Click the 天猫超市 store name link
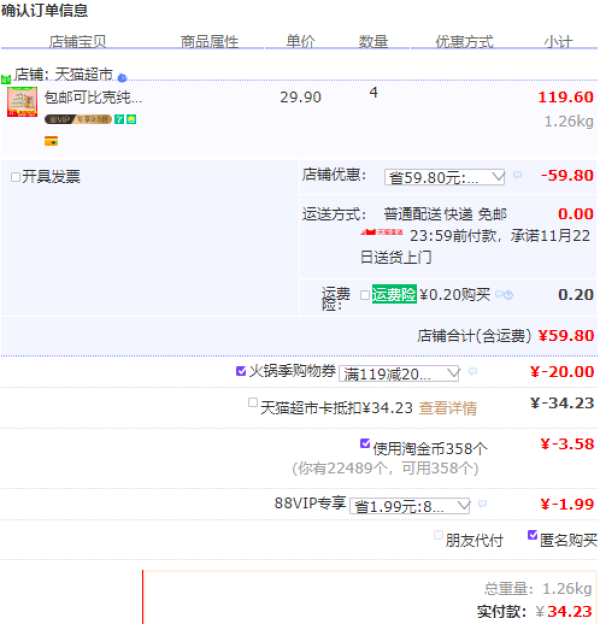Viewport: 600px width, 624px height. 84,74
